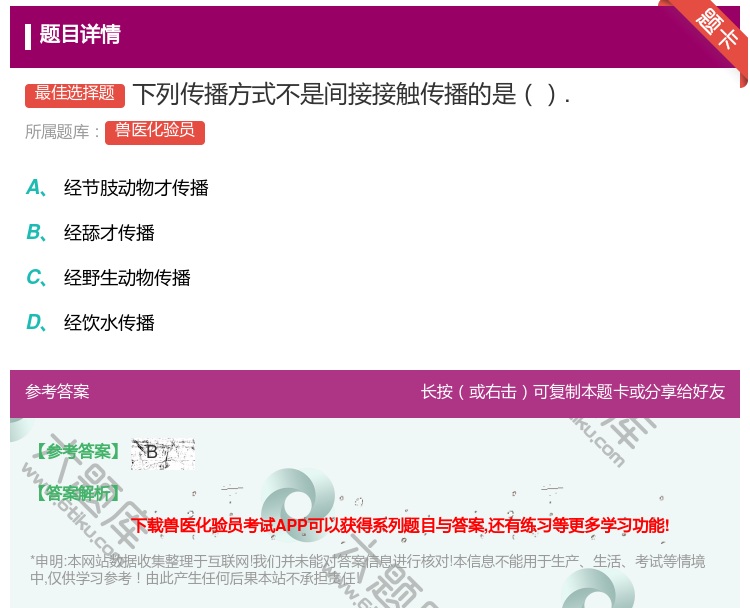The height and width of the screenshot is (608, 750).
Task: Click the 最佳选择题 question type badge
Action: tap(75, 95)
